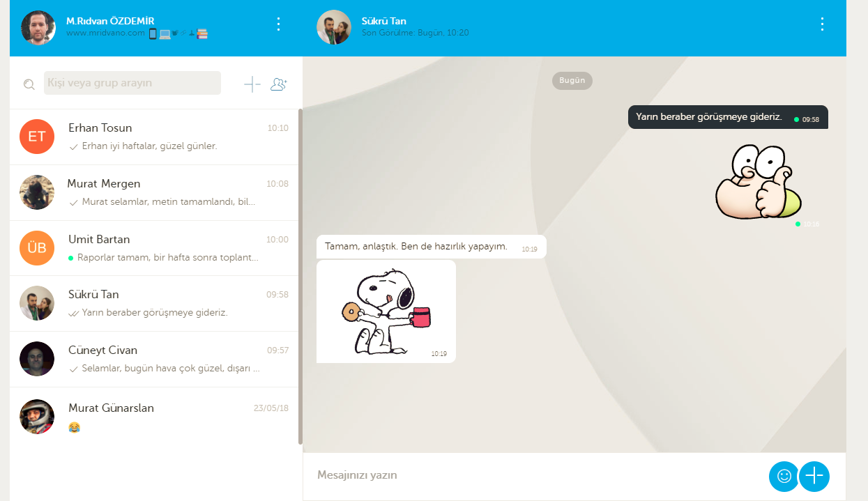This screenshot has height=501, width=868.
Task: Click the 'Selamlar, bugün hava çok güzel' preview
Action: click(x=171, y=369)
